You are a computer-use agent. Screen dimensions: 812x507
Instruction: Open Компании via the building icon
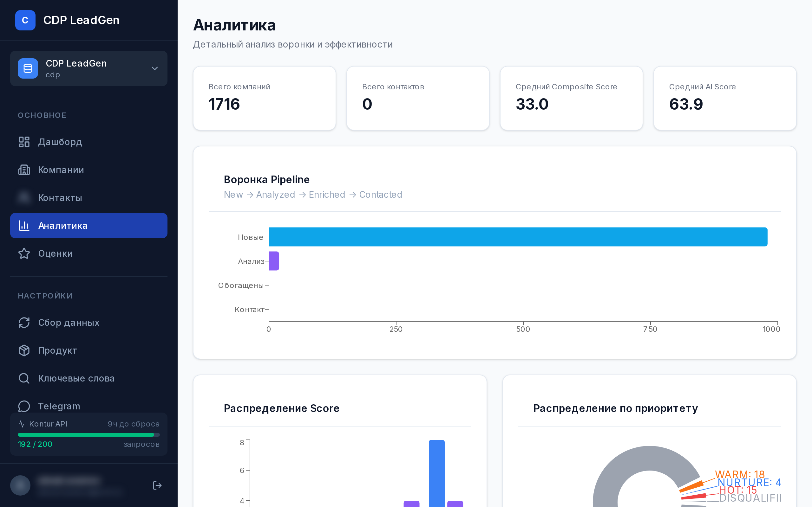(x=24, y=170)
